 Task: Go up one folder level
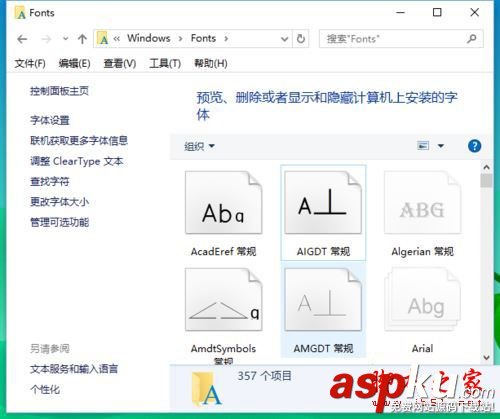click(82, 39)
